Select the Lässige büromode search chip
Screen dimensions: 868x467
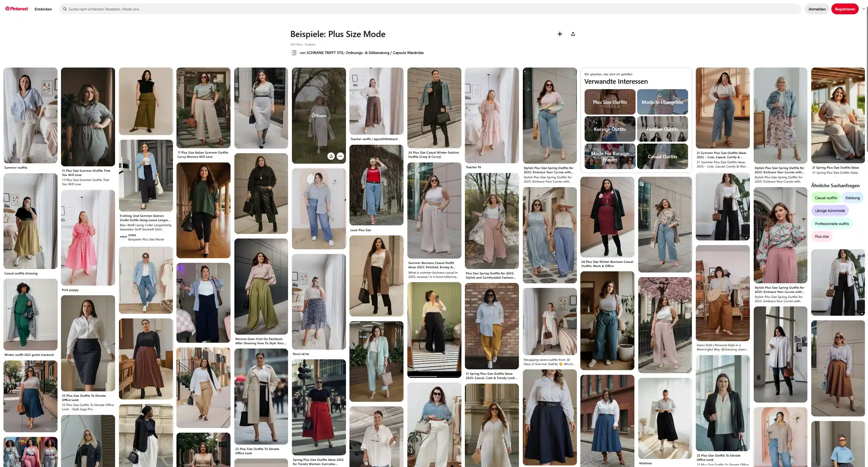pyautogui.click(x=830, y=210)
